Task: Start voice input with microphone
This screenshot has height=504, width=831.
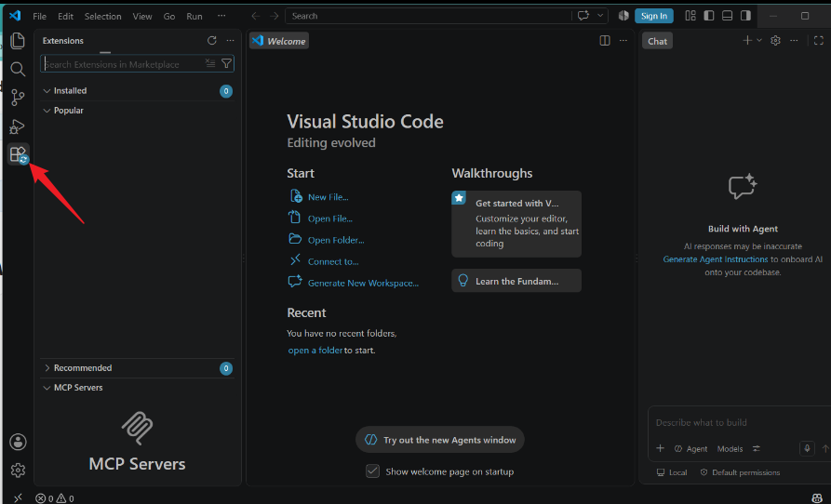Action: (x=807, y=448)
